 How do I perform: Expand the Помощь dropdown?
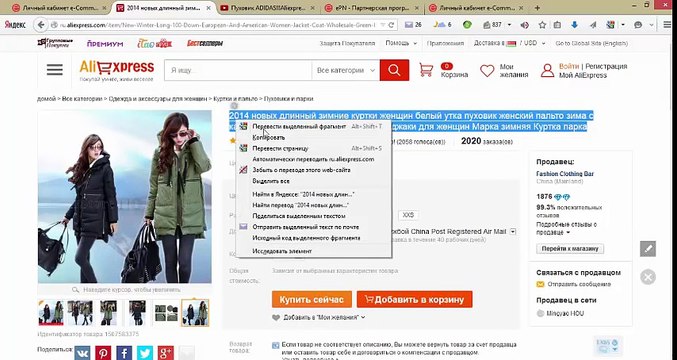401,43
